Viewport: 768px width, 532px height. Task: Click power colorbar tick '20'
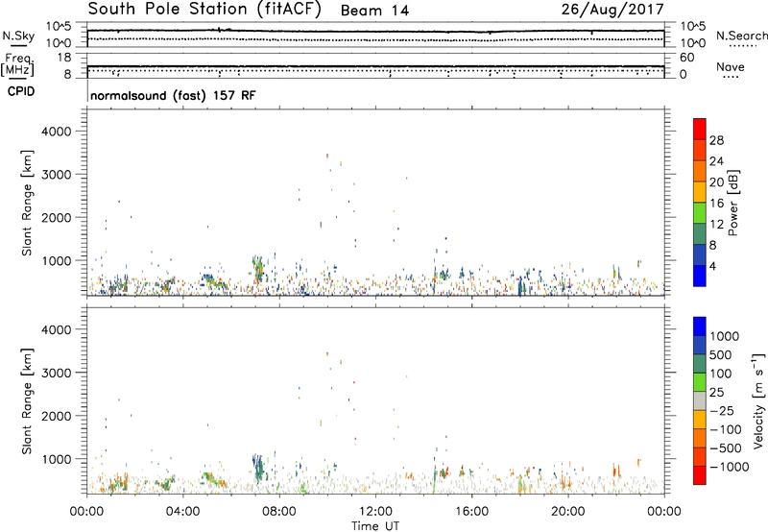pos(716,182)
